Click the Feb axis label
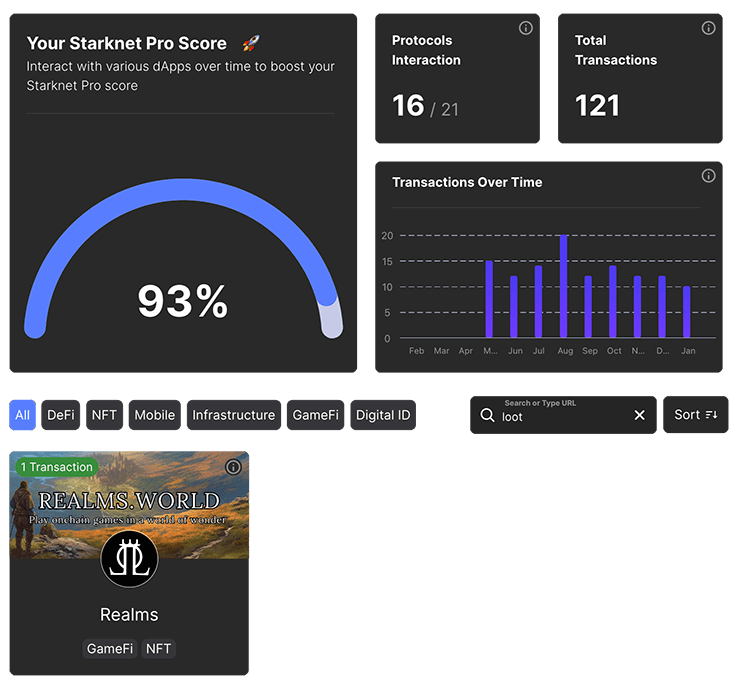Image resolution: width=740 pixels, height=685 pixels. pyautogui.click(x=416, y=351)
